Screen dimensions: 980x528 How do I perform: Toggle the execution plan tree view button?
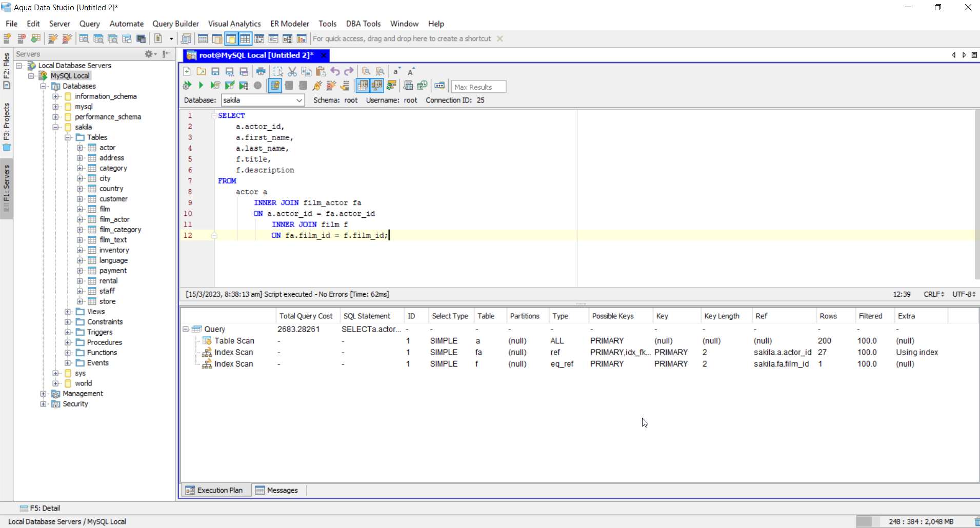377,86
